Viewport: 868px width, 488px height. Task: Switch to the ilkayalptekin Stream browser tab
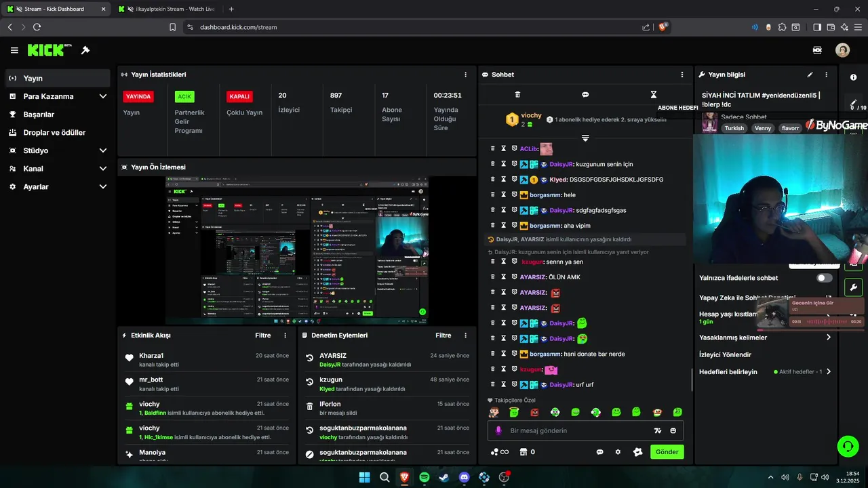[x=165, y=9]
